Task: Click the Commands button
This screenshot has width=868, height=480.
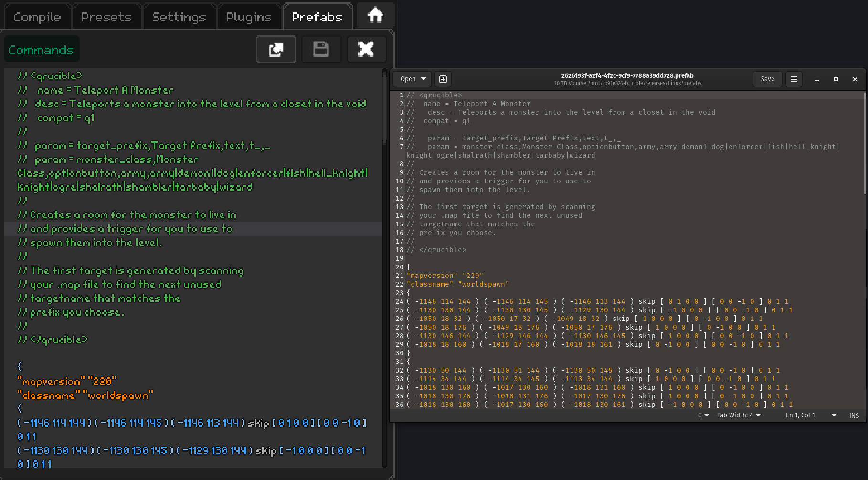Action: [x=42, y=50]
